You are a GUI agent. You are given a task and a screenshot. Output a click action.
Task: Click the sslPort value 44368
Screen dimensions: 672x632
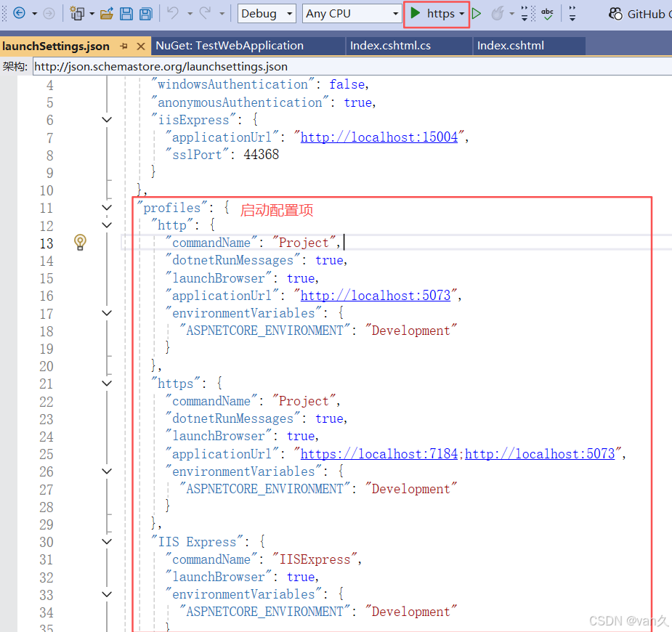pyautogui.click(x=262, y=155)
